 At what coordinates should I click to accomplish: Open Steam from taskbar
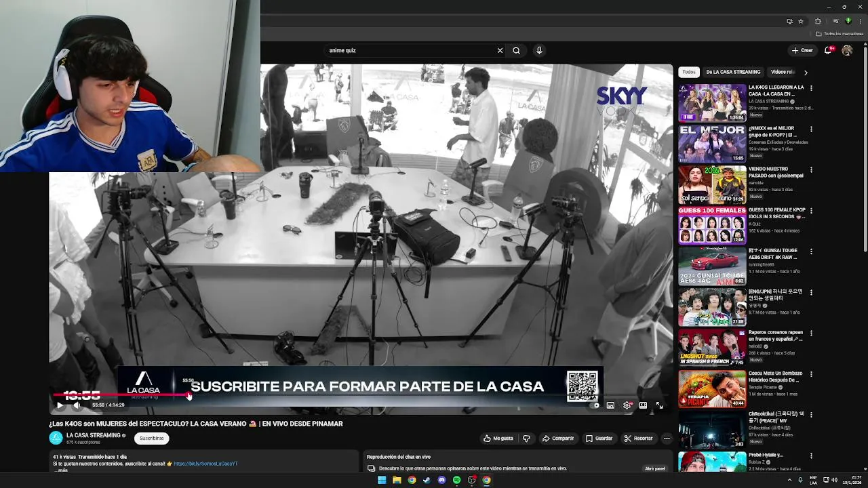(427, 480)
